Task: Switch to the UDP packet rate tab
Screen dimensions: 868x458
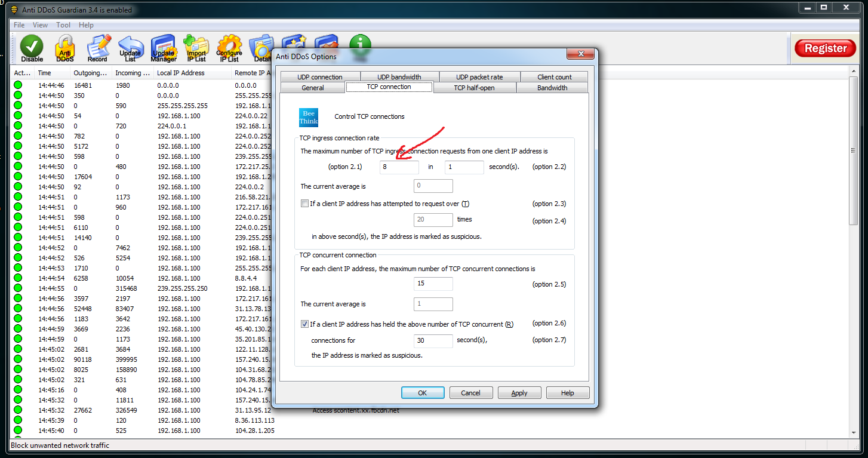Action: click(479, 77)
